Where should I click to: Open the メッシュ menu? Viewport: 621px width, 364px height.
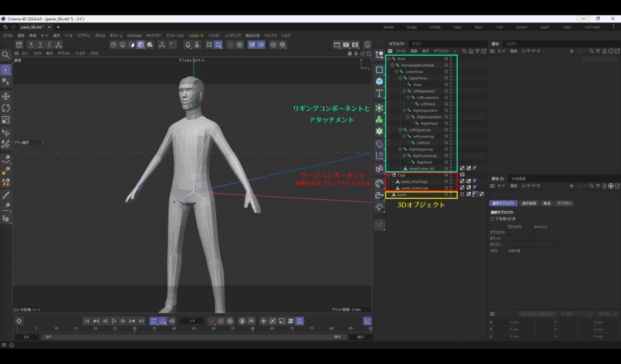click(100, 36)
